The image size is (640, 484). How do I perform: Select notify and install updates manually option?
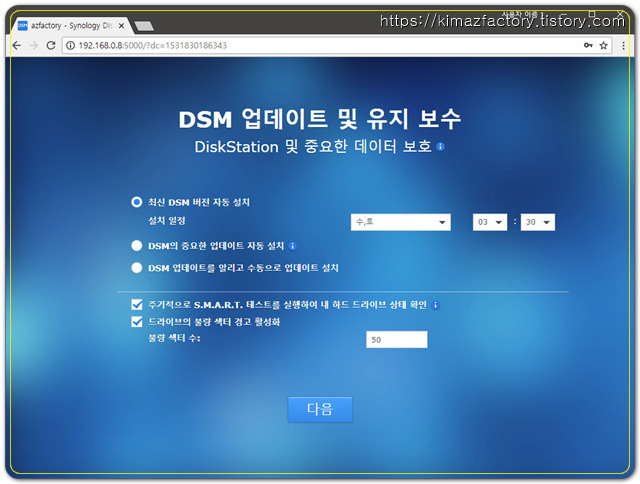(x=137, y=268)
